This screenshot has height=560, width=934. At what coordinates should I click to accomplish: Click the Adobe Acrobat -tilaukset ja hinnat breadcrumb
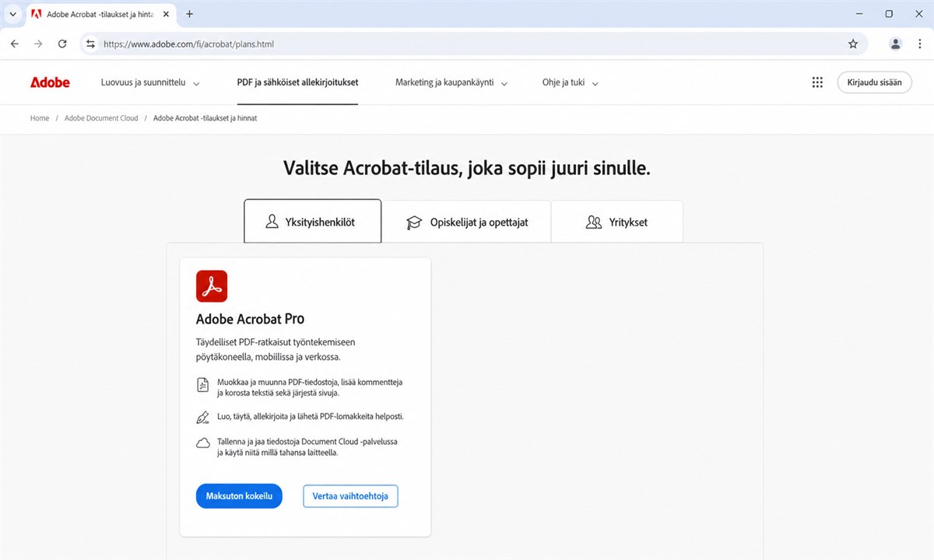pos(205,118)
